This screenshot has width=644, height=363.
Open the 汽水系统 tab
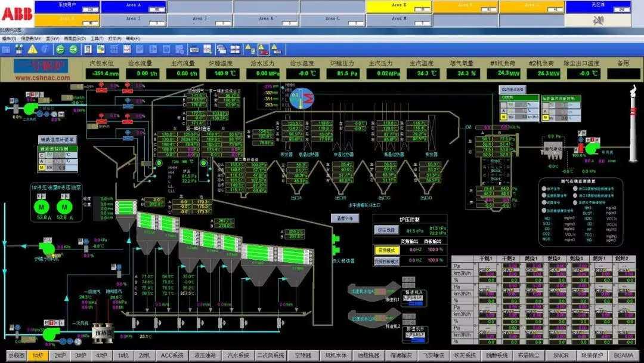coord(238,355)
